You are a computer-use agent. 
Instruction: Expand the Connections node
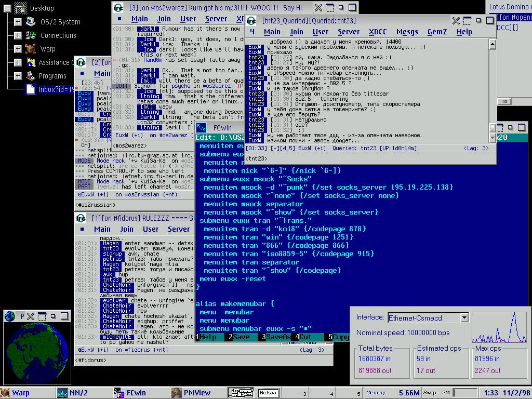click(x=18, y=35)
